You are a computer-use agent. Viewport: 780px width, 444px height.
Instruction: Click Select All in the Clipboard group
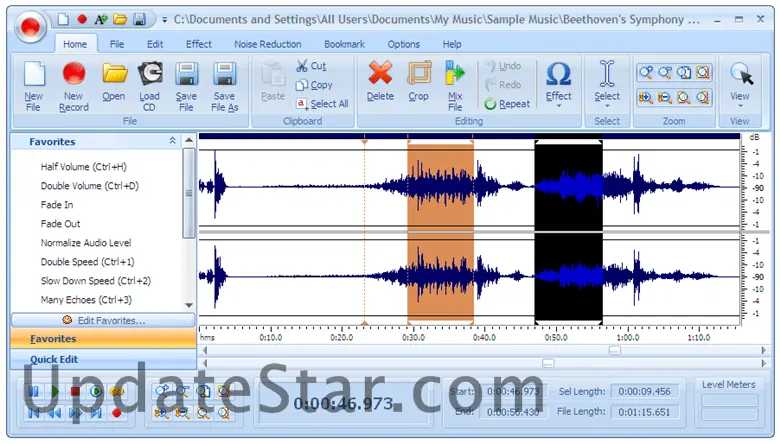point(322,103)
